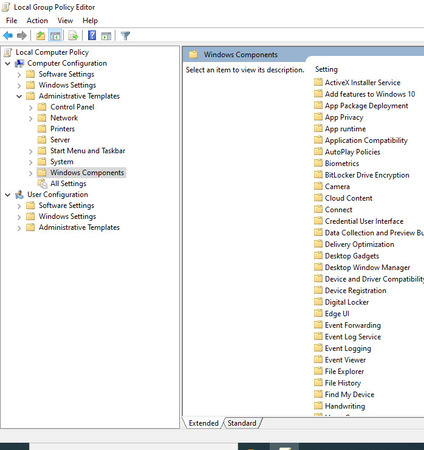Image resolution: width=424 pixels, height=450 pixels.
Task: Click the BitLocker Drive Encryption folder icon
Action: coord(318,175)
